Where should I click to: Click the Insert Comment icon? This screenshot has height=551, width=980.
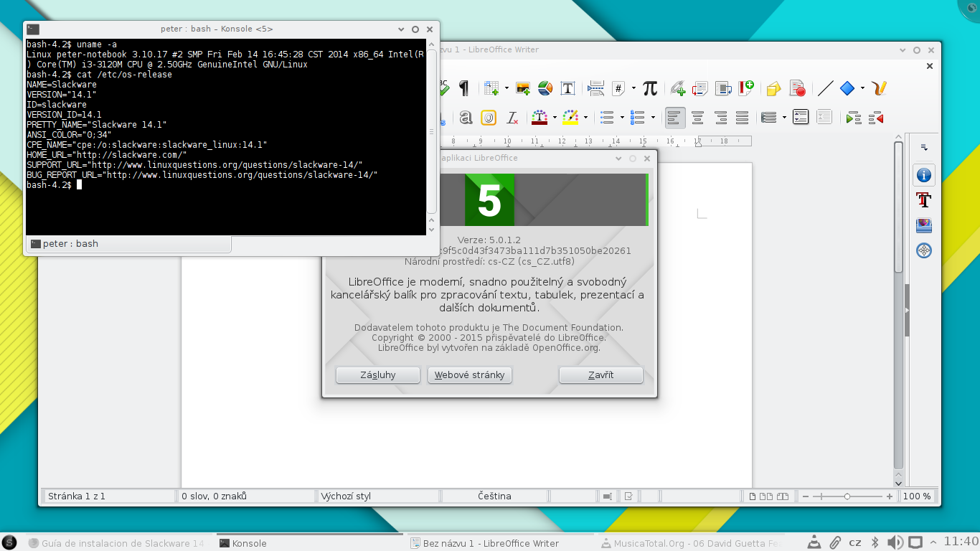click(773, 88)
